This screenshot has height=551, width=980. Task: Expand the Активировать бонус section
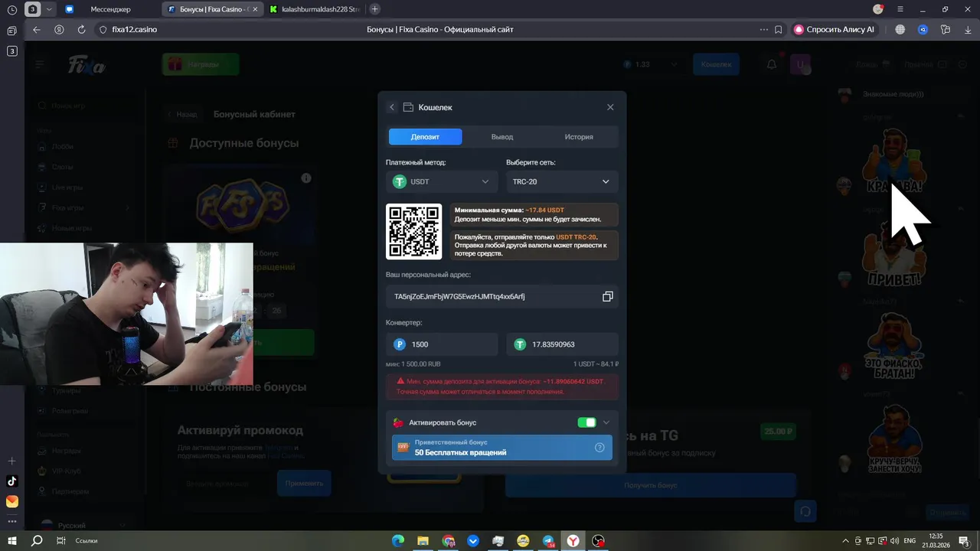[x=606, y=422]
